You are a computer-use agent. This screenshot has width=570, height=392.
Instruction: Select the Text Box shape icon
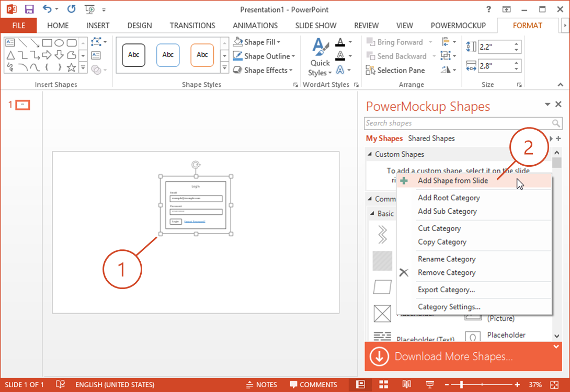point(10,42)
